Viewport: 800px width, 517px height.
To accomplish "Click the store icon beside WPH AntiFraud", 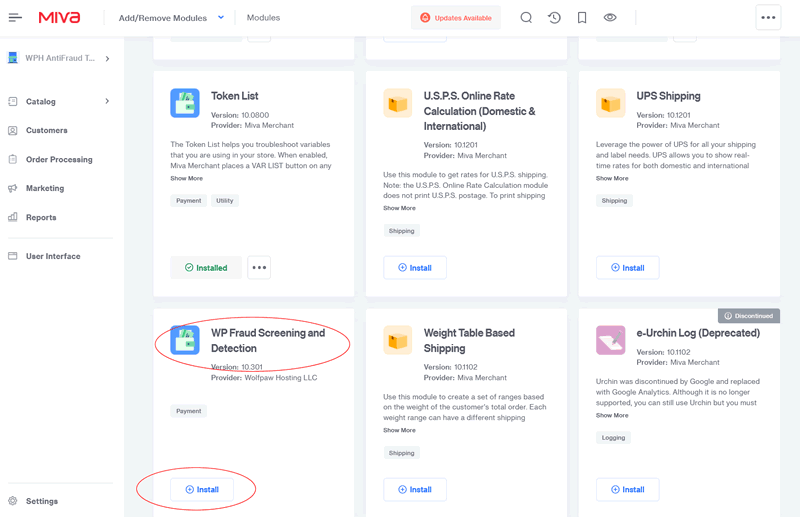I will tap(13, 58).
